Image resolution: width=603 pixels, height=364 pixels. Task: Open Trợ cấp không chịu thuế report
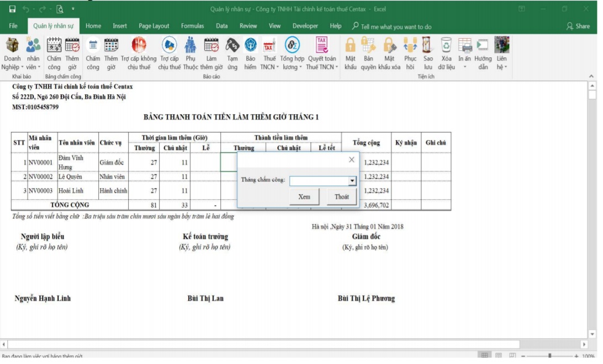(139, 45)
